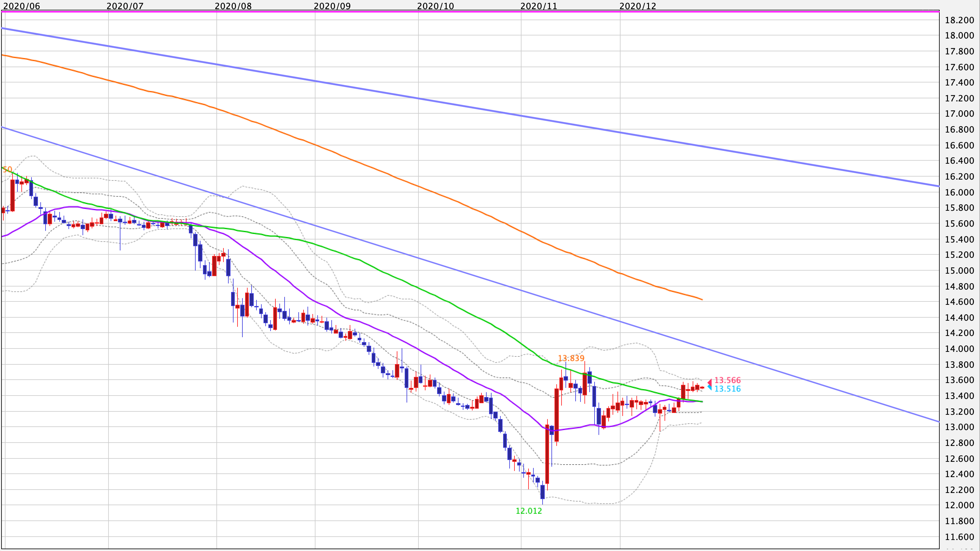This screenshot has height=551, width=980.
Task: Click the 14.600 price axis label
Action: pyautogui.click(x=960, y=302)
